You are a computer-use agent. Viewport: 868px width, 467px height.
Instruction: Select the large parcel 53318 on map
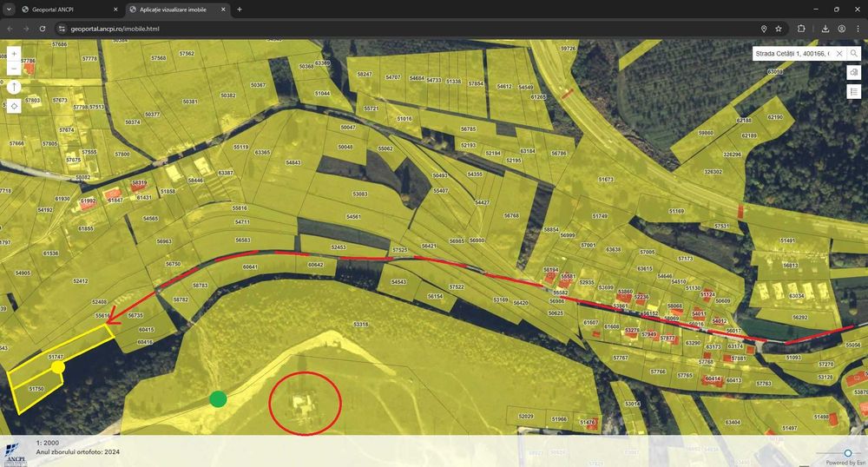(x=361, y=325)
